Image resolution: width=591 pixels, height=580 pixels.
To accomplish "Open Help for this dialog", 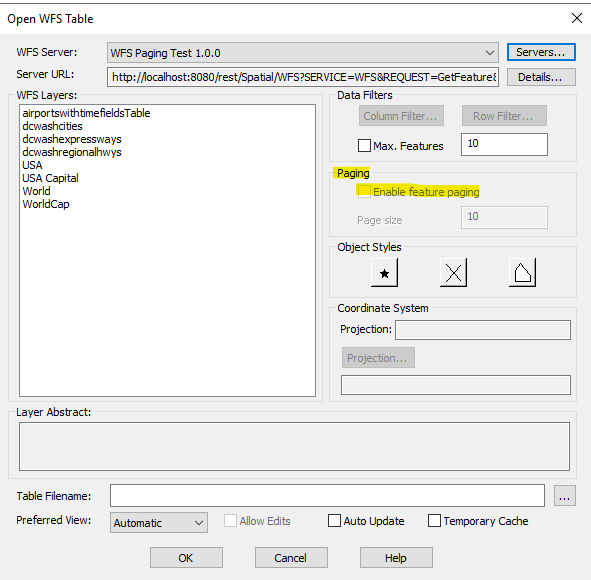I will pos(396,558).
